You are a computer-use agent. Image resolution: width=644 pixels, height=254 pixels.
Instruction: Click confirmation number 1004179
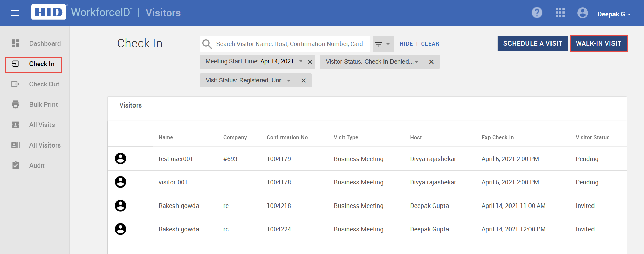coord(279,159)
